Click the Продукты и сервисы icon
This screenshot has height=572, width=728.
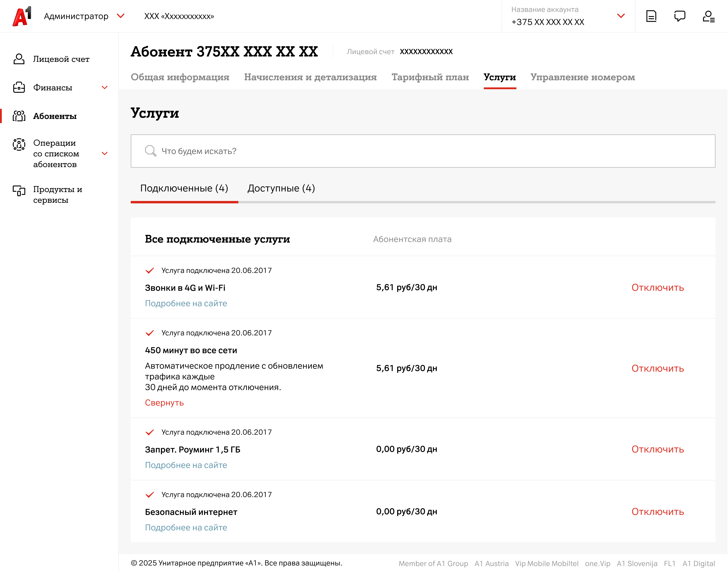(19, 190)
